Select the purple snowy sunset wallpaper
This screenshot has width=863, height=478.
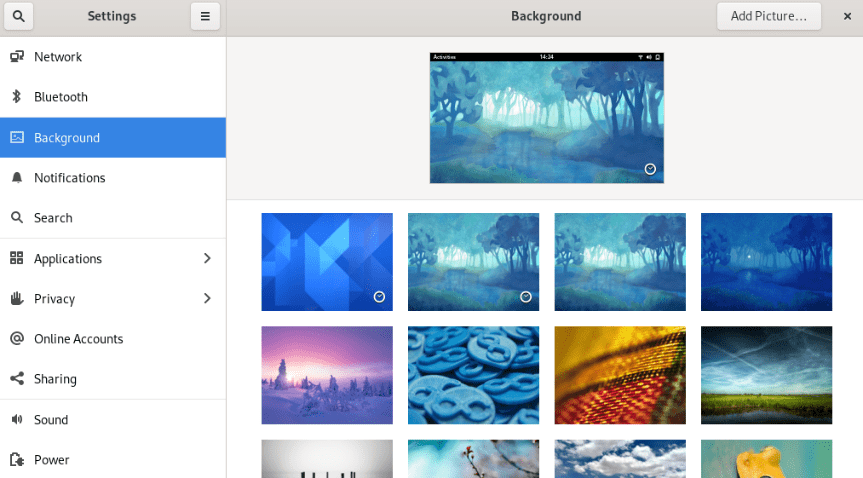[x=327, y=375]
